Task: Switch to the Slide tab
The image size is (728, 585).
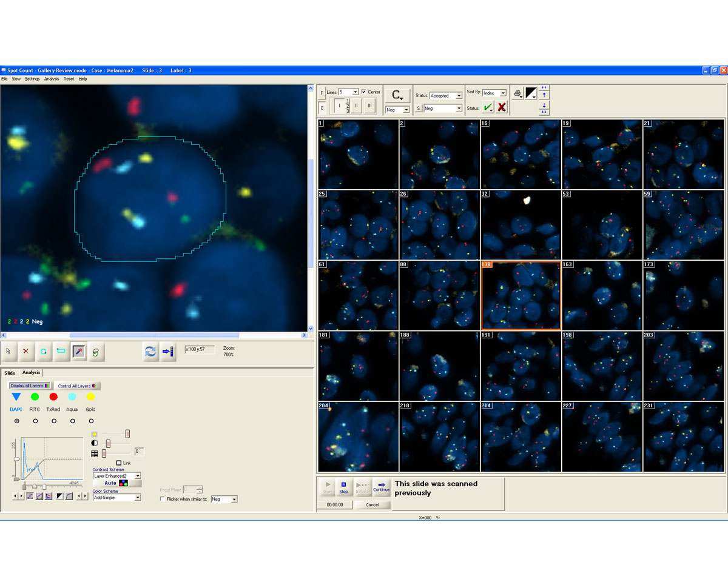Action: coord(10,372)
